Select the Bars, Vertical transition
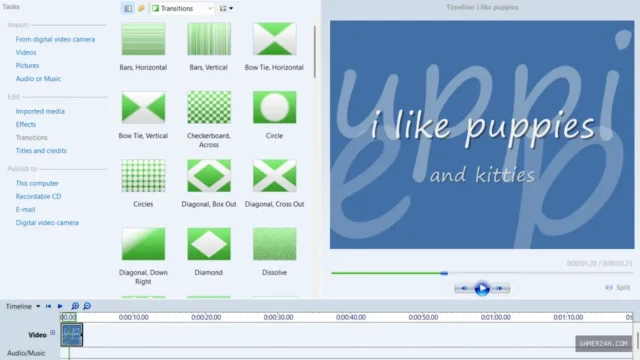This screenshot has width=640, height=360. point(209,39)
